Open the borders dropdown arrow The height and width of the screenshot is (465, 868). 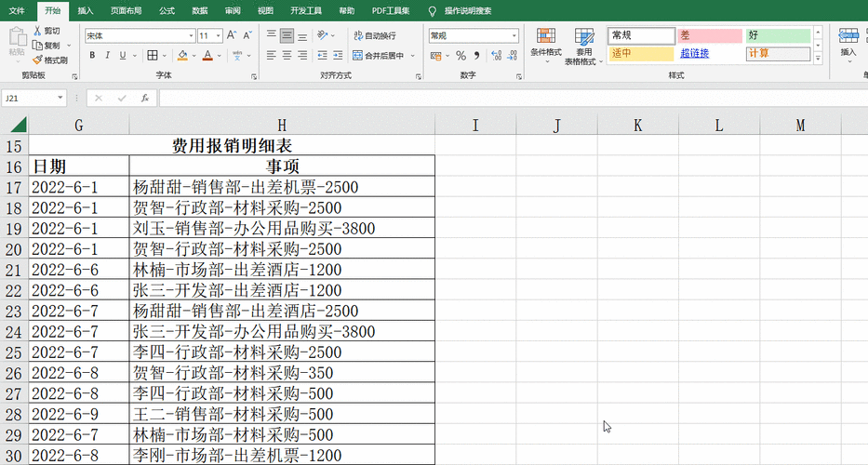point(166,56)
